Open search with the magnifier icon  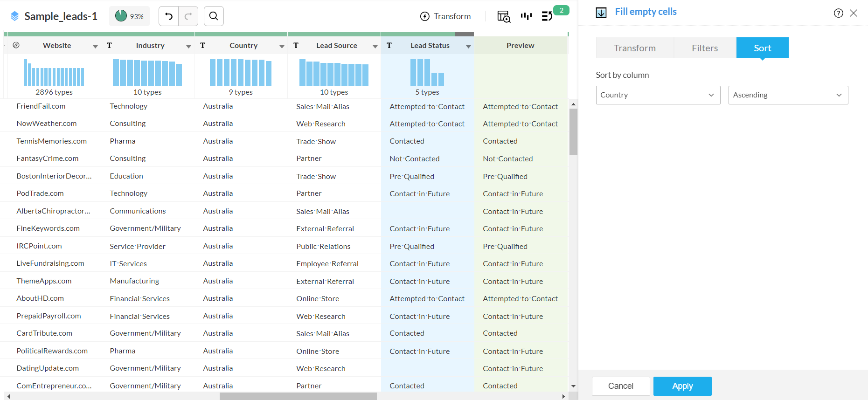pyautogui.click(x=214, y=16)
